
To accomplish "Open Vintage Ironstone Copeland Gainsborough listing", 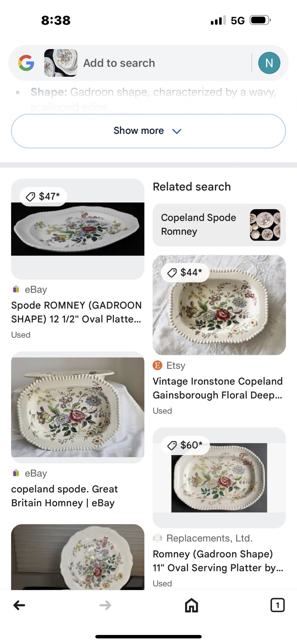I will tap(218, 388).
